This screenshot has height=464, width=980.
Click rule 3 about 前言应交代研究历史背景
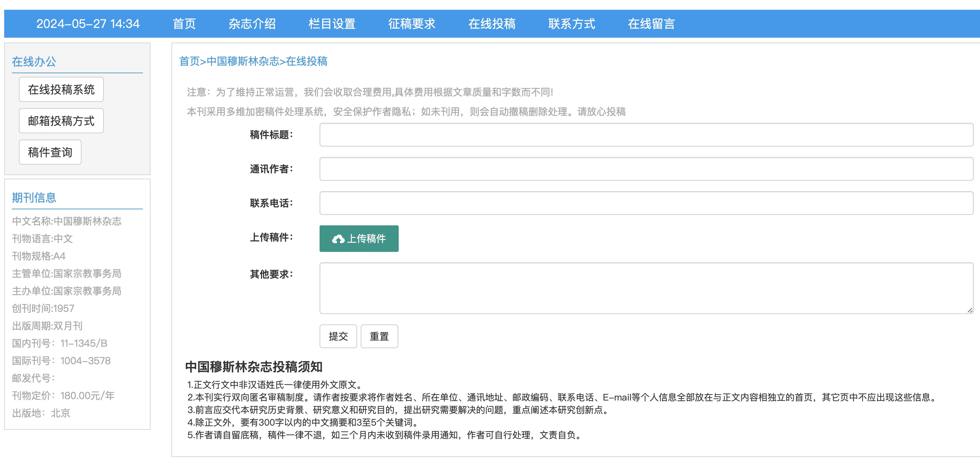point(399,410)
